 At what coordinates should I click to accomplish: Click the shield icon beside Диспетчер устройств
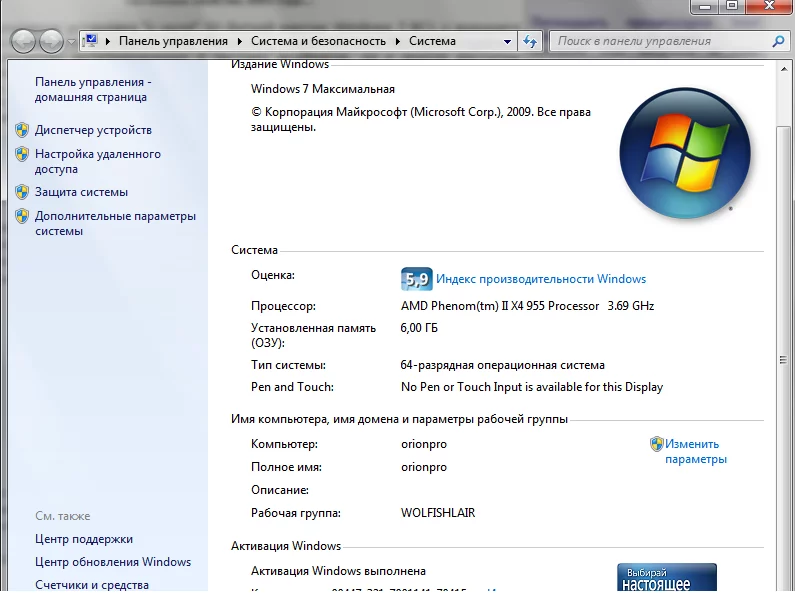pyautogui.click(x=22, y=130)
